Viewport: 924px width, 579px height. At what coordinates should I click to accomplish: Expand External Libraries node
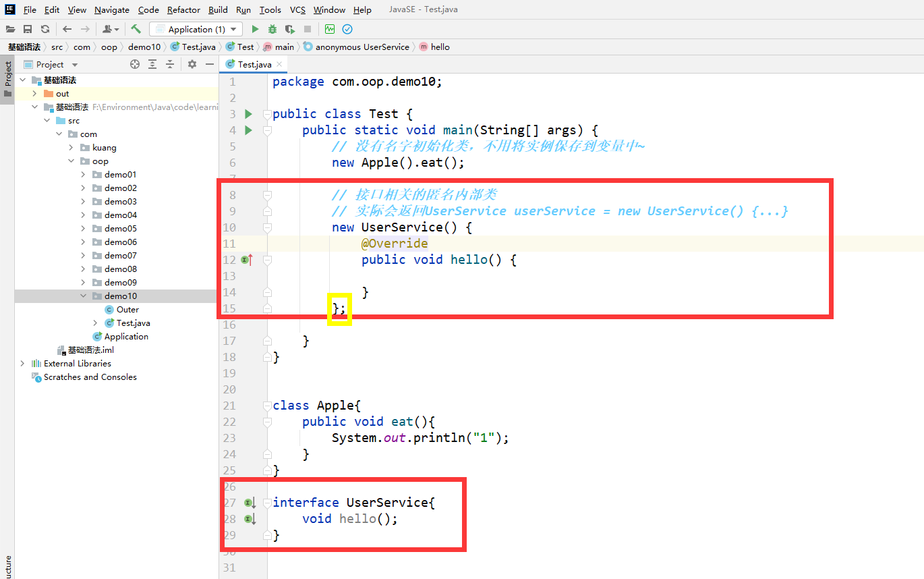(22, 363)
